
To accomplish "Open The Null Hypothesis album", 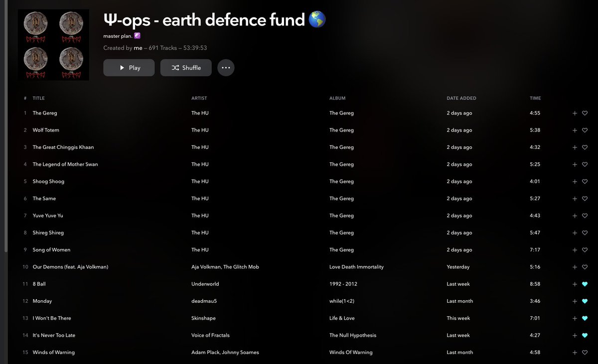I will click(353, 335).
